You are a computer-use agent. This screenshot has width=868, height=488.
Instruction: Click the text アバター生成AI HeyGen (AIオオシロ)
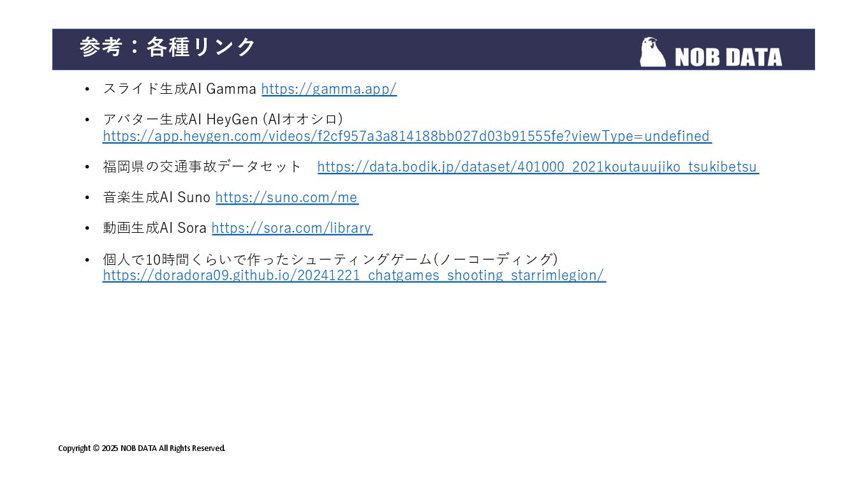pyautogui.click(x=223, y=119)
